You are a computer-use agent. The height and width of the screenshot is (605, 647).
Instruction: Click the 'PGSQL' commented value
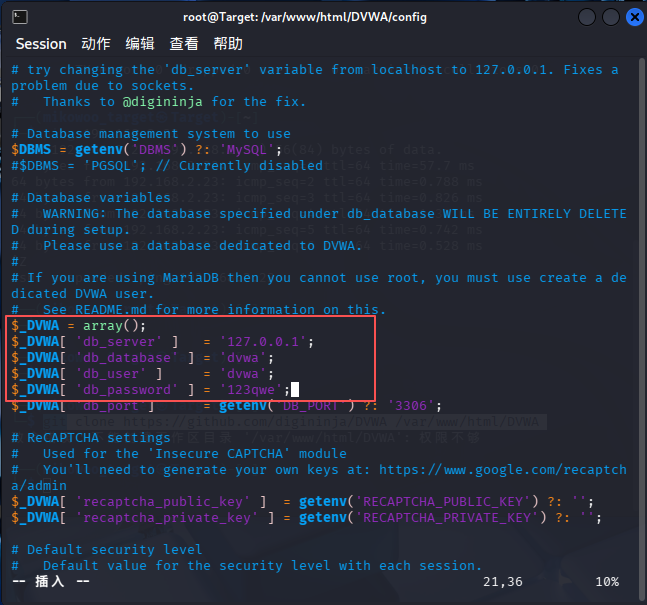coord(111,165)
